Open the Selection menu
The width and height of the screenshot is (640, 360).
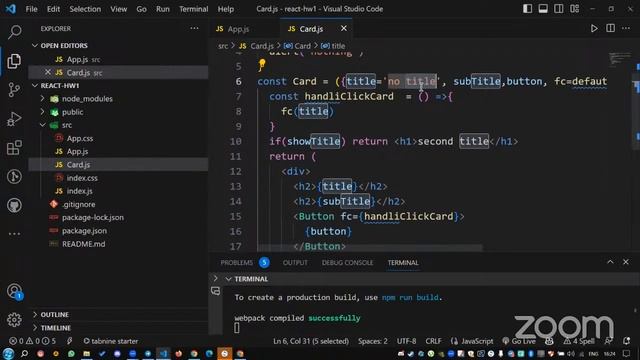[x=85, y=9]
